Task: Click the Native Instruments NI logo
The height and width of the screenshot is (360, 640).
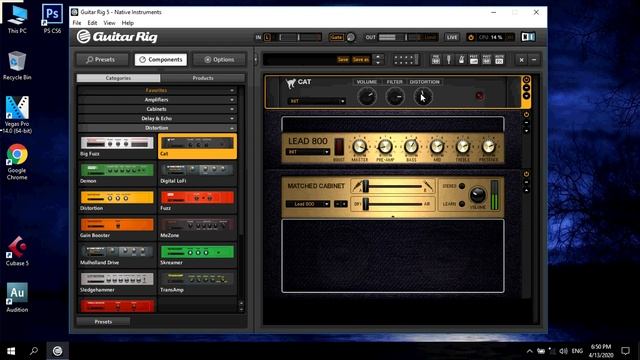Action: click(x=528, y=37)
